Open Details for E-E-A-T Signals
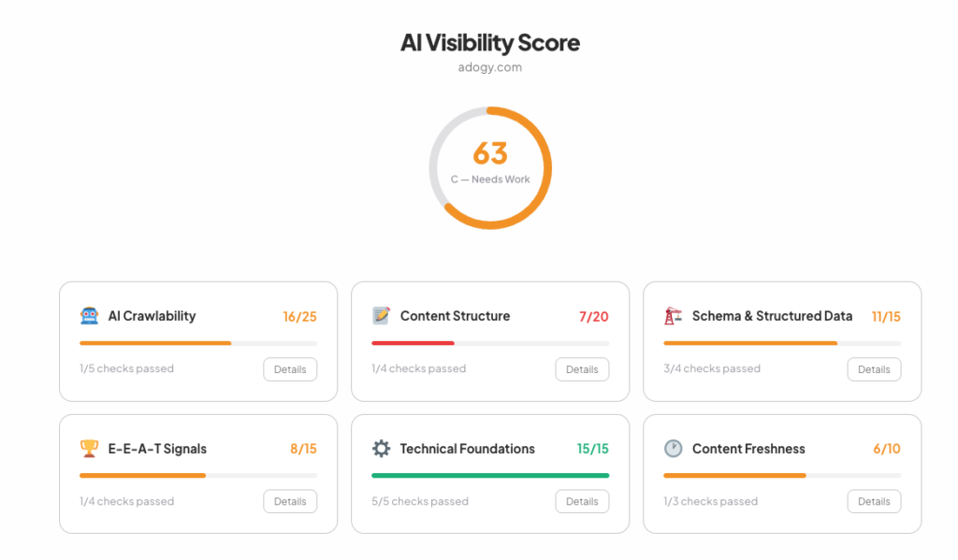 (x=290, y=501)
